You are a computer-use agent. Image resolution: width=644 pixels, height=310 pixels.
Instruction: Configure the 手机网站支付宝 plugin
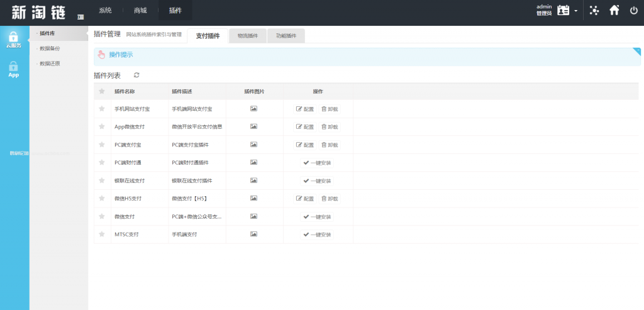coord(305,109)
